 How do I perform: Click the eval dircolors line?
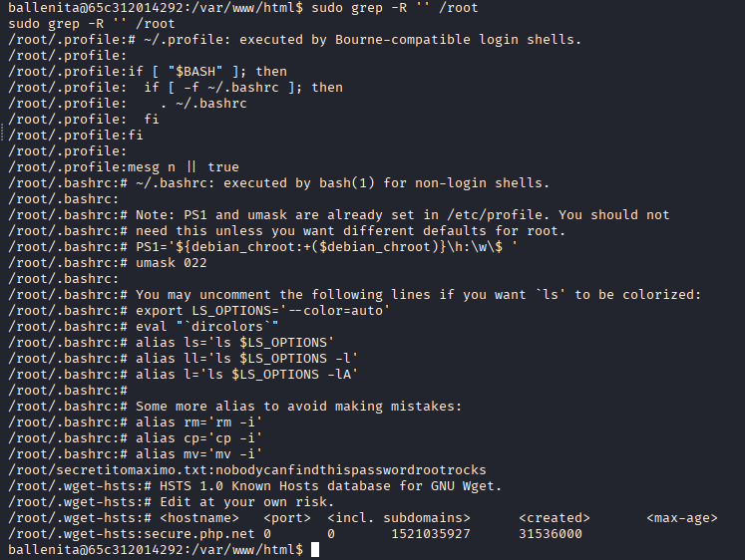tap(207, 327)
